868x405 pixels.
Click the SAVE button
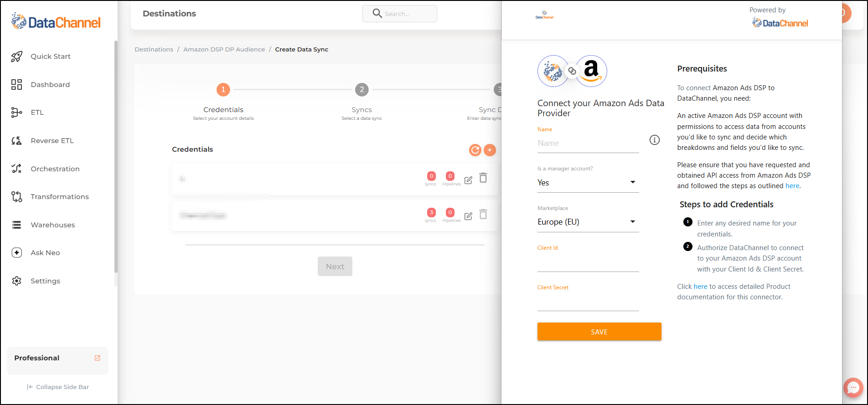click(599, 332)
